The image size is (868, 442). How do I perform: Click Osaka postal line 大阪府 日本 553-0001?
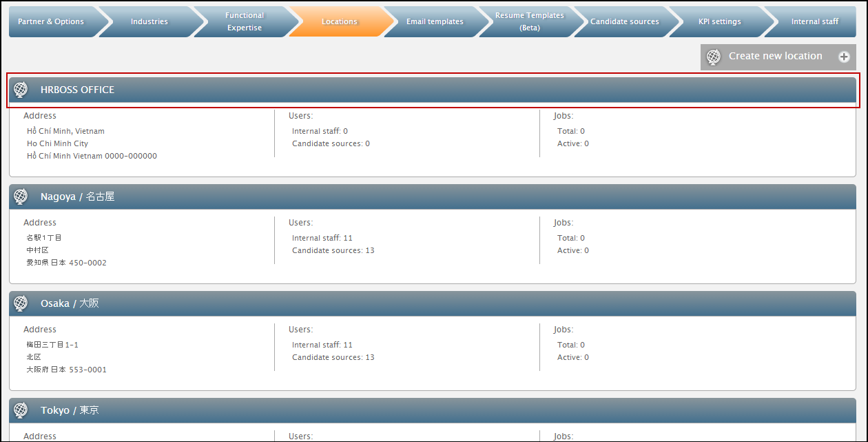click(x=66, y=370)
